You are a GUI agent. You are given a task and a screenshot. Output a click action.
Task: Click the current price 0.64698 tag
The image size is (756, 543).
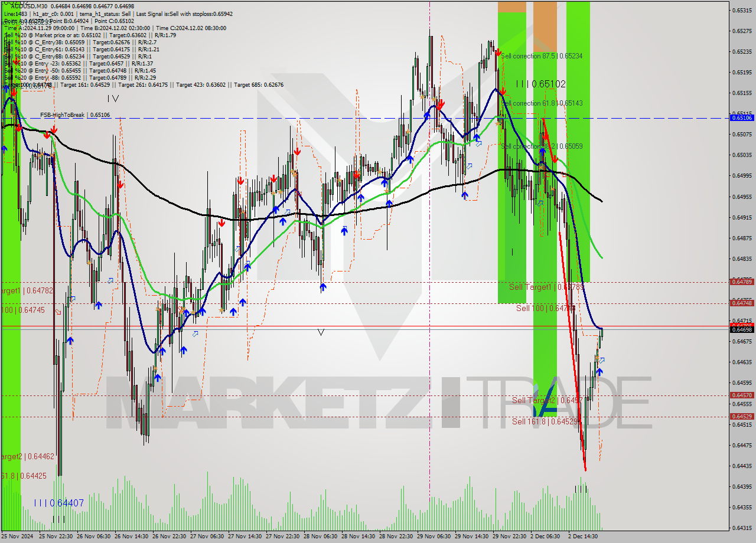(742, 329)
